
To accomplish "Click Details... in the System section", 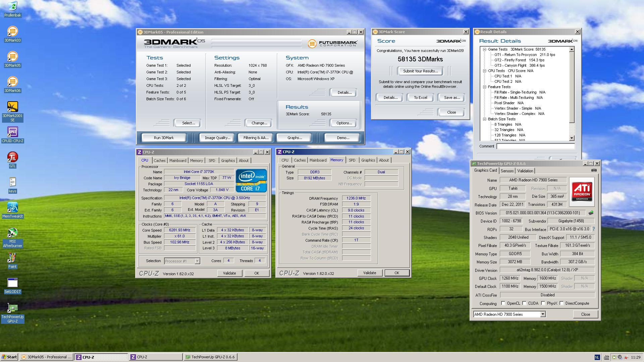I will 344,93.
